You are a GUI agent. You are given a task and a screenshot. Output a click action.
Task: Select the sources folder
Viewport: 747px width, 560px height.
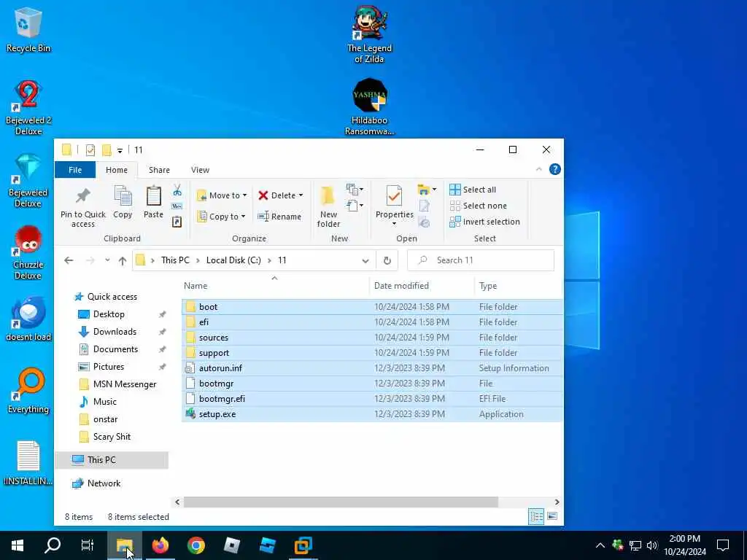[x=371, y=338]
